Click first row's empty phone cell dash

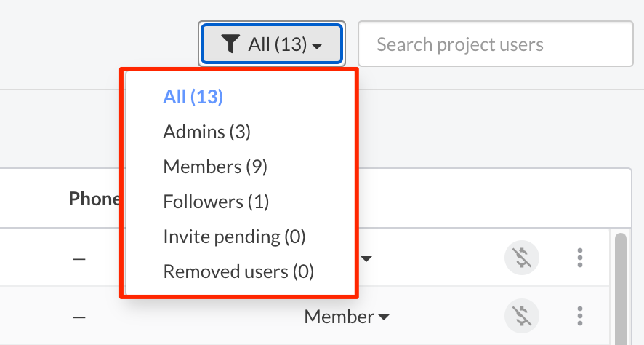[79, 258]
